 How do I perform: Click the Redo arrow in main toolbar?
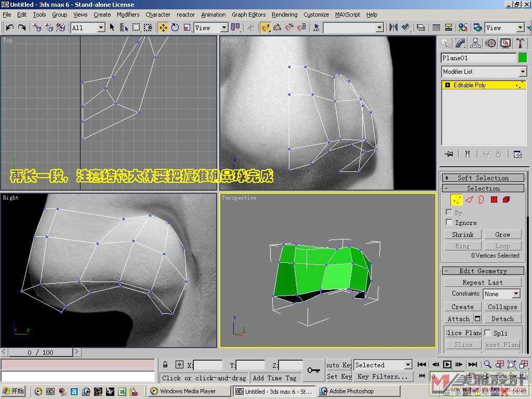click(22, 28)
